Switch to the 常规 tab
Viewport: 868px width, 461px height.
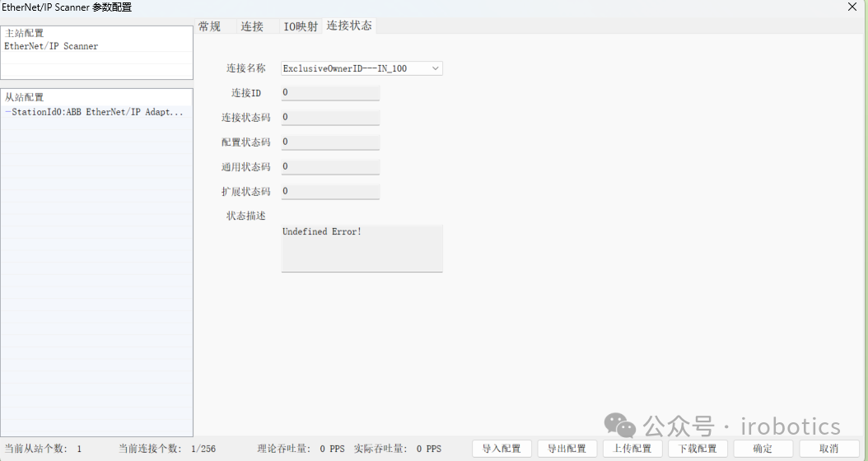point(210,26)
